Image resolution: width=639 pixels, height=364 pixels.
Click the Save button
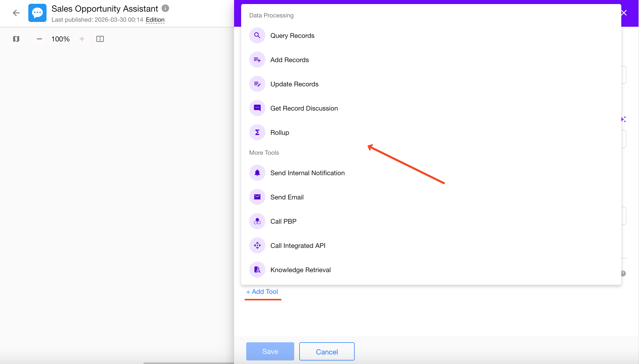tap(270, 351)
